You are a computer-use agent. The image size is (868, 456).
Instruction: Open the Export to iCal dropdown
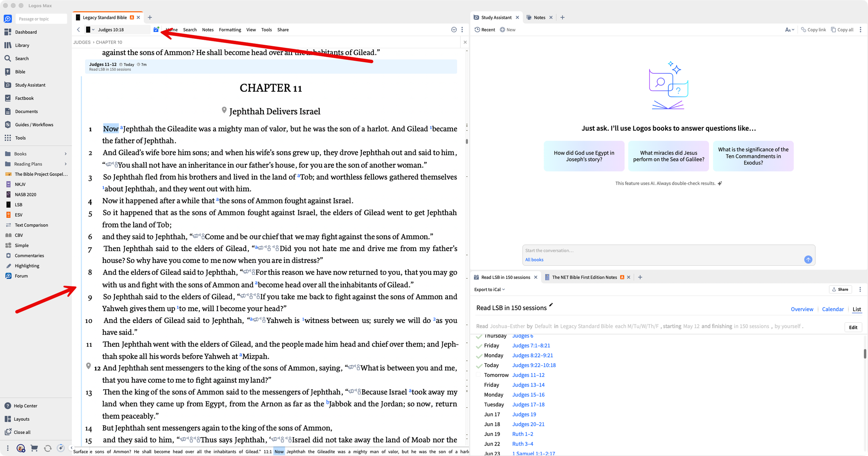coord(490,289)
